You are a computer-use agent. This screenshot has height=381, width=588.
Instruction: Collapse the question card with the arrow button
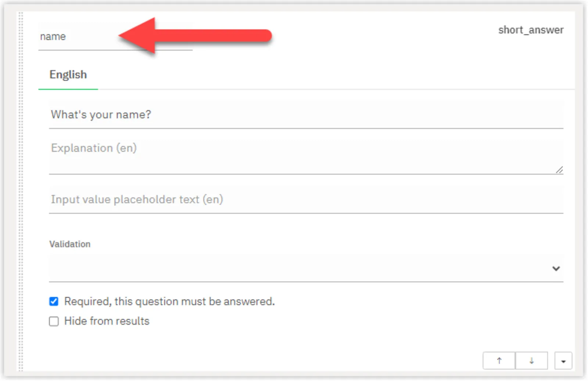pos(563,361)
